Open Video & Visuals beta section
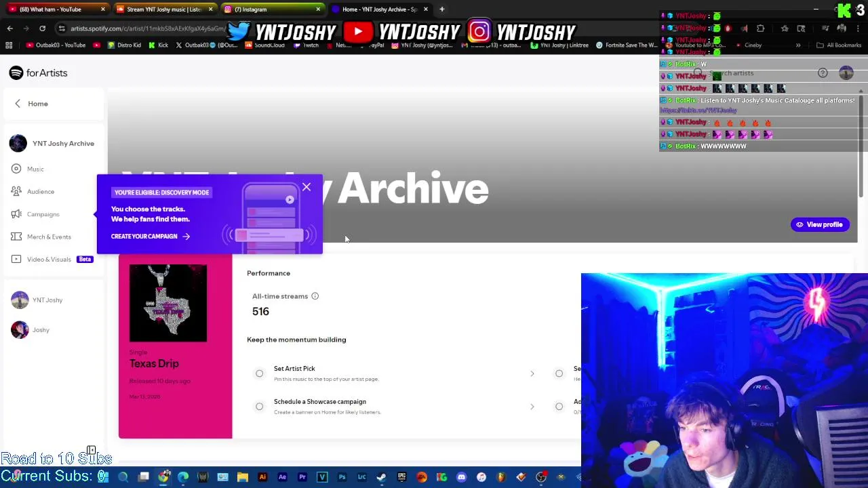Image resolution: width=868 pixels, height=488 pixels. coord(52,259)
